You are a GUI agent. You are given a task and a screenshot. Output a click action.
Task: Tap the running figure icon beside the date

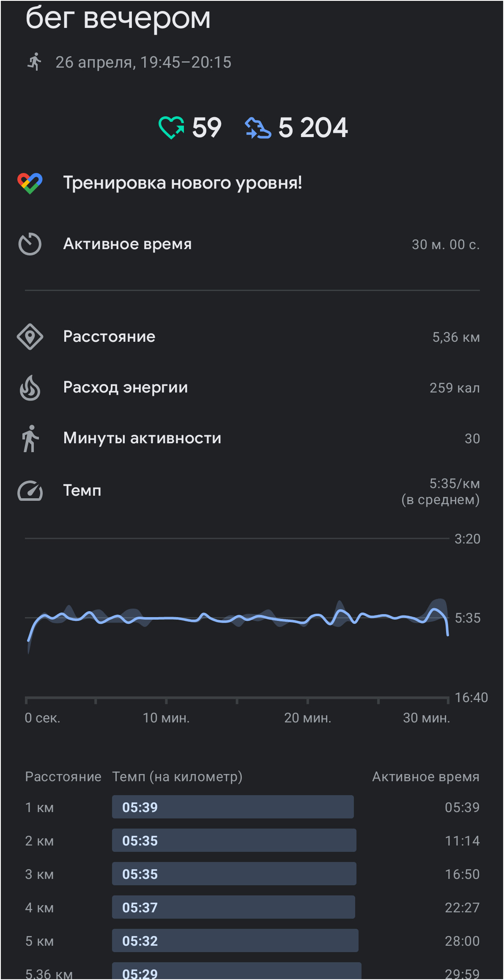pyautogui.click(x=35, y=62)
